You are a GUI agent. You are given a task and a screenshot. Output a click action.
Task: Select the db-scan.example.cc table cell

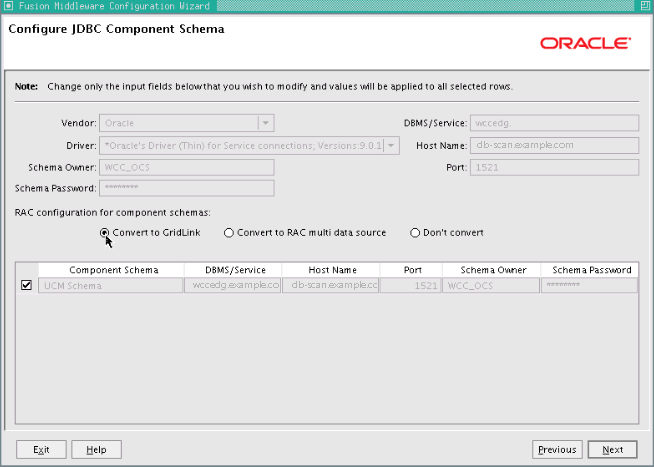331,285
